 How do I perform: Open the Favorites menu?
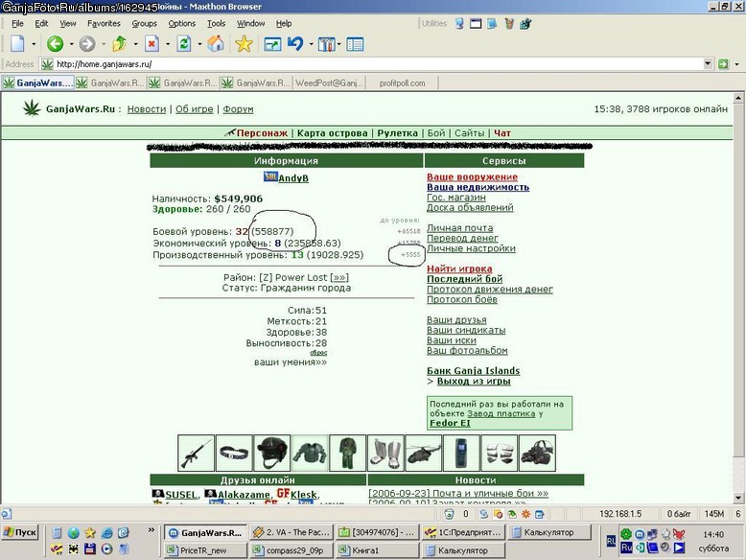click(104, 23)
